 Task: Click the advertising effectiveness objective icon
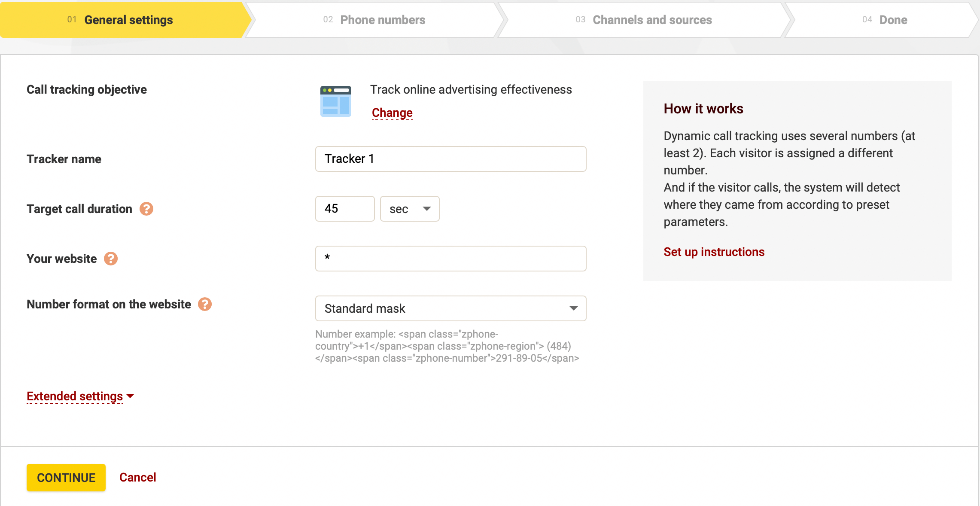point(335,101)
